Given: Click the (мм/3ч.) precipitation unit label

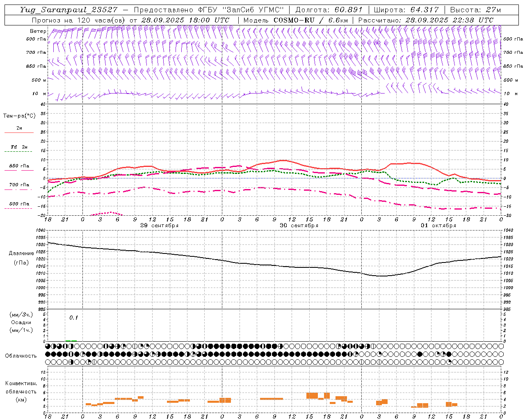Looking at the screenshot, I should (x=21, y=315).
